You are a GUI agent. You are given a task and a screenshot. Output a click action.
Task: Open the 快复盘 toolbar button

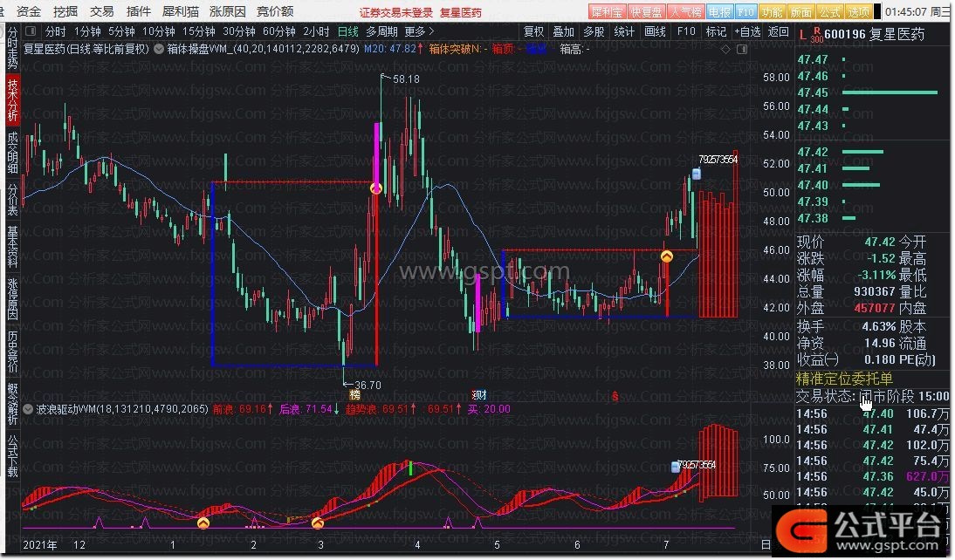646,11
